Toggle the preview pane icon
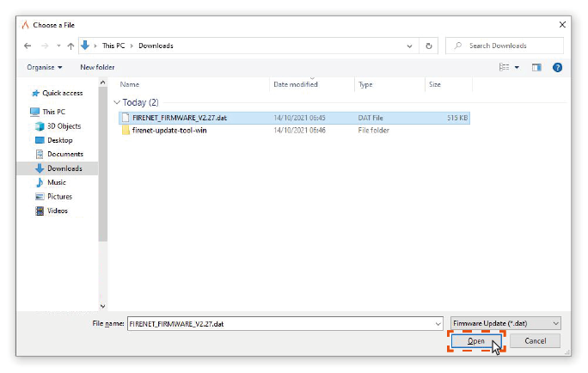Image resolution: width=588 pixels, height=373 pixels. tap(536, 68)
